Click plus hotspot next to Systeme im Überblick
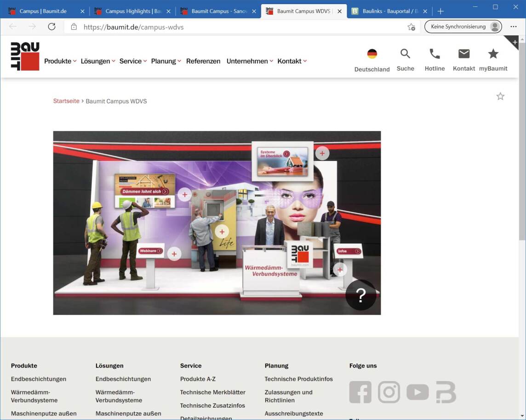 point(322,153)
